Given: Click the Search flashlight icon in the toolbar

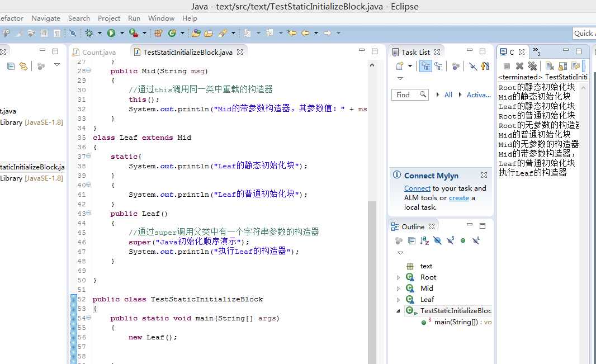Looking at the screenshot, I should 223,33.
